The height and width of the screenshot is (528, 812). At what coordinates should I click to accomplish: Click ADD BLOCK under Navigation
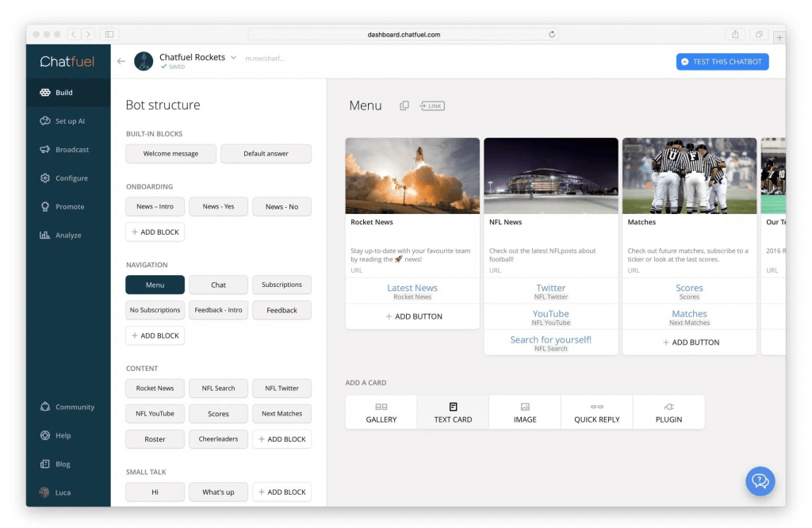155,335
